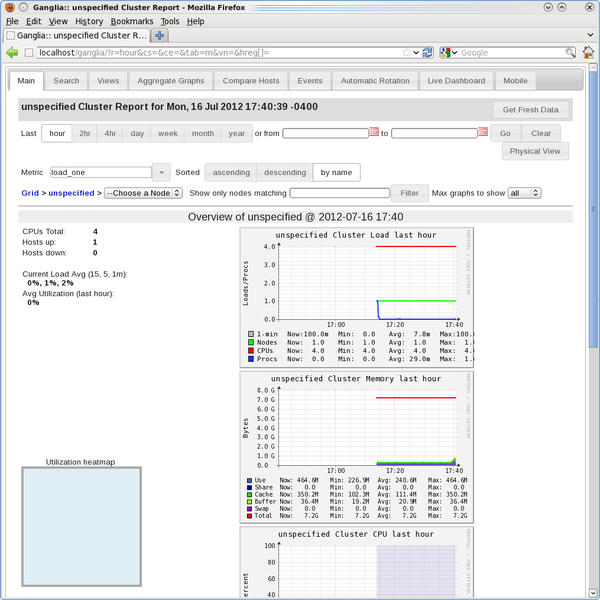Click the 'from' date input field
The height and width of the screenshot is (600, 600).
pos(325,133)
